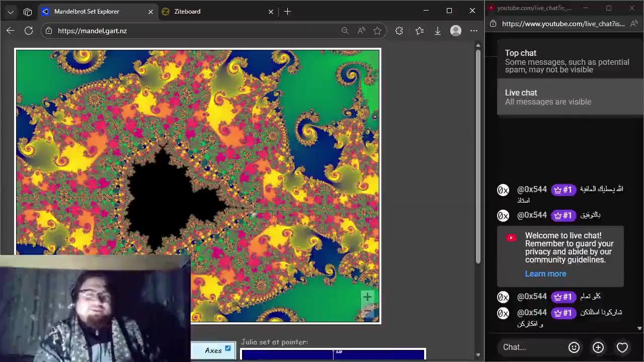Image resolution: width=644 pixels, height=362 pixels.
Task: Refresh the Mandelbrot page
Action: coord(29,31)
